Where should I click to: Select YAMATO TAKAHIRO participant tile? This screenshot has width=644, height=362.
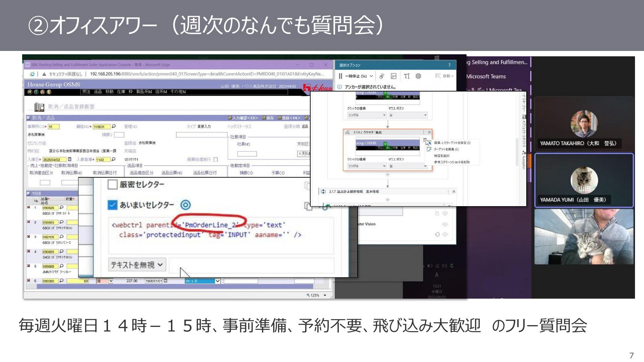[x=584, y=124]
